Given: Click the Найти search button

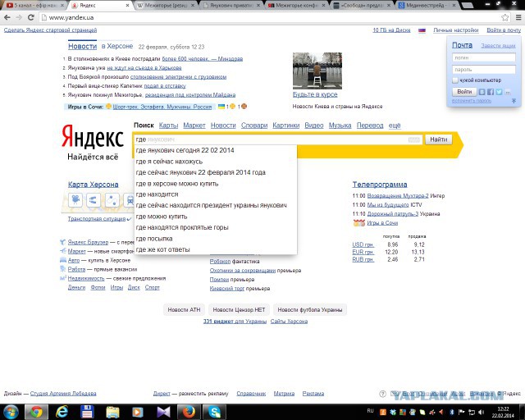Looking at the screenshot, I should [438, 139].
